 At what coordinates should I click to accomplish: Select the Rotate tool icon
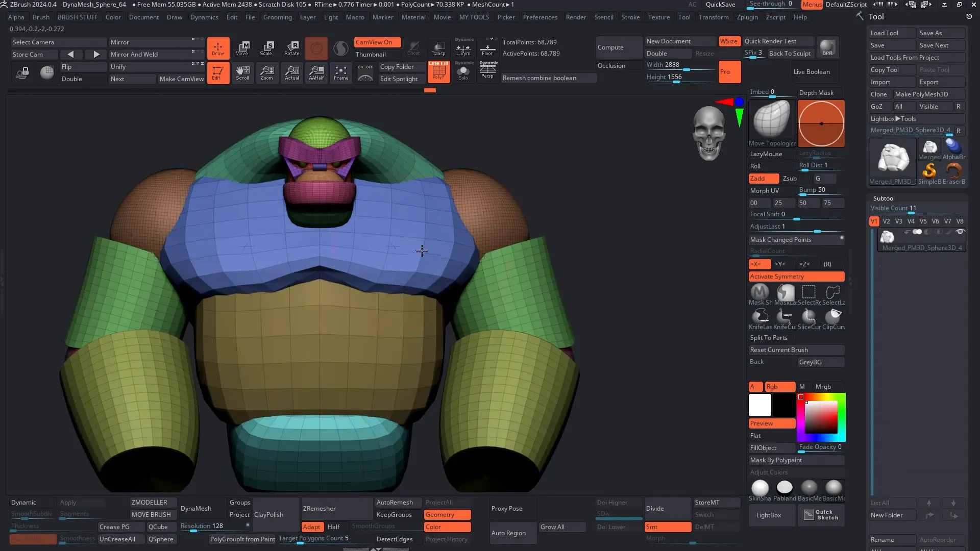(x=291, y=48)
